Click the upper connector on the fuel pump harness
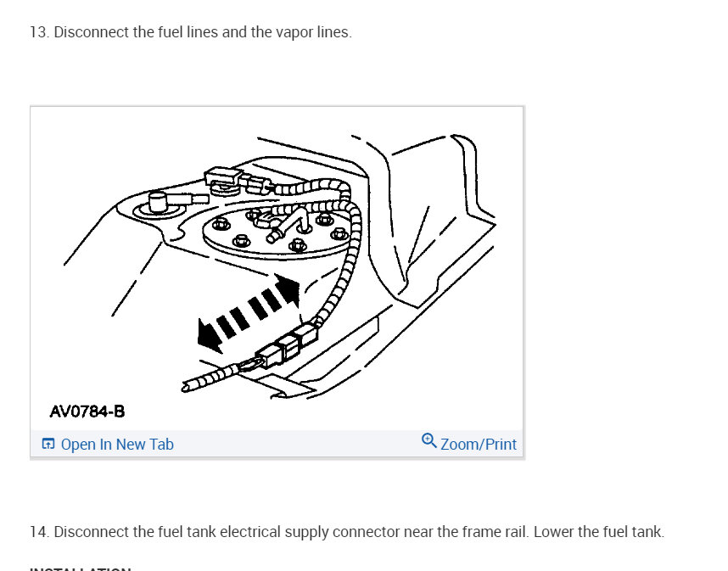The image size is (728, 571). coord(223,177)
